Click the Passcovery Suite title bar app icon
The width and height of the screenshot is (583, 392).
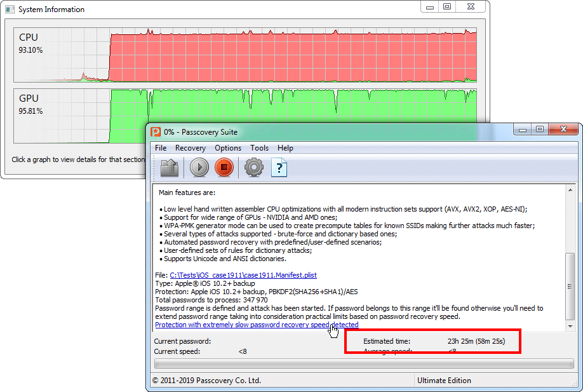[156, 132]
